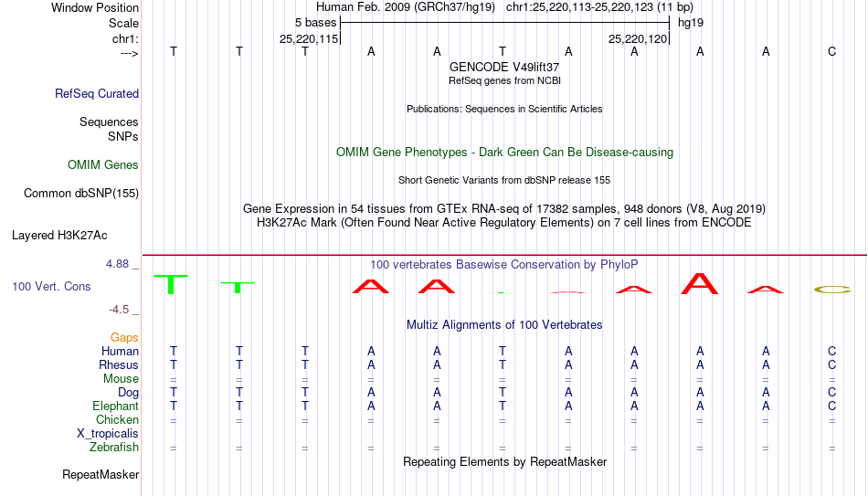Click the Common dbSNP(155) track label
Screen dimensions: 868x496
click(81, 194)
